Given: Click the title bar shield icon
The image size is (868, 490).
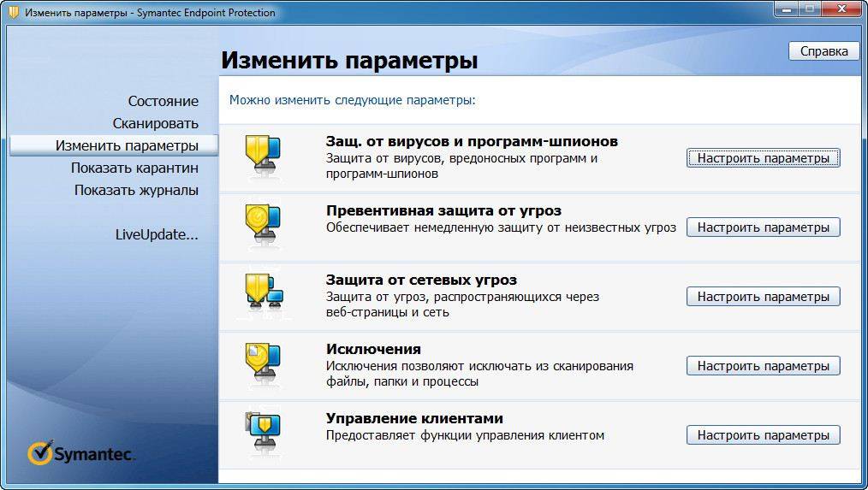Looking at the screenshot, I should point(14,12).
